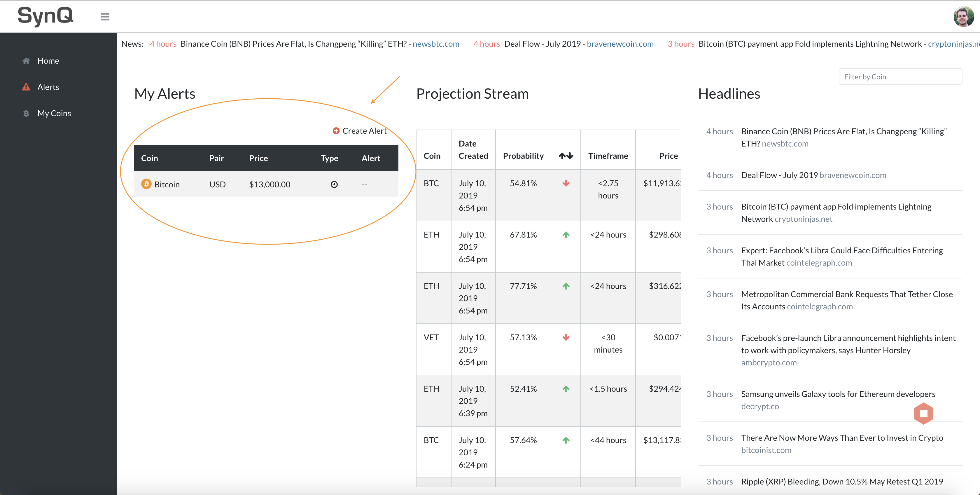The image size is (980, 495).
Task: Open More Ways to Invest in Crypto headline
Action: [x=842, y=438]
